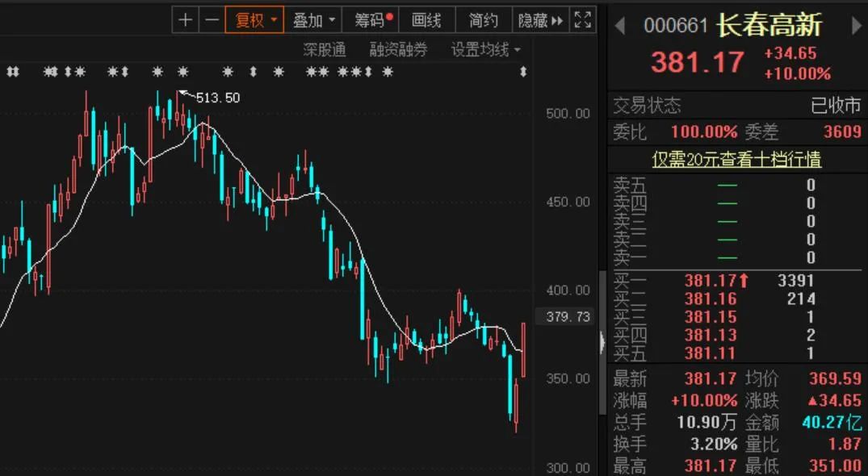Collapse the quote panel via edge arrow
868x476 pixels.
tap(602, 342)
